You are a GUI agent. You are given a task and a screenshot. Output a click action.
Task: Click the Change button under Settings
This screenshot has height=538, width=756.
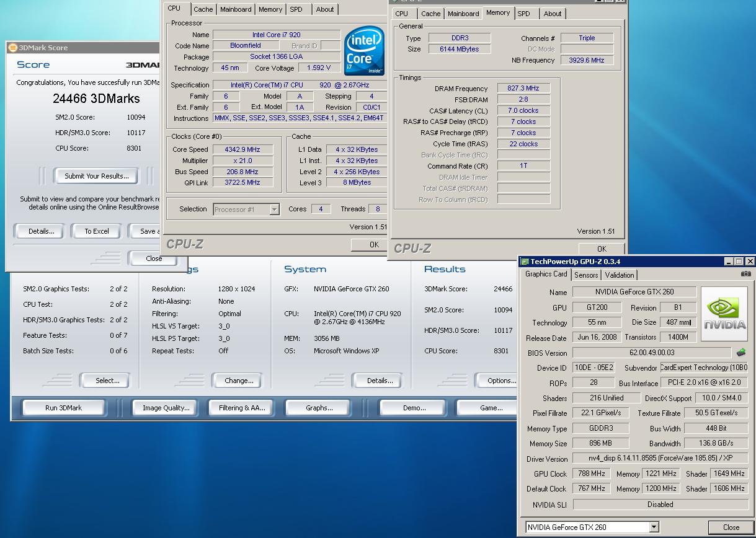[239, 381]
